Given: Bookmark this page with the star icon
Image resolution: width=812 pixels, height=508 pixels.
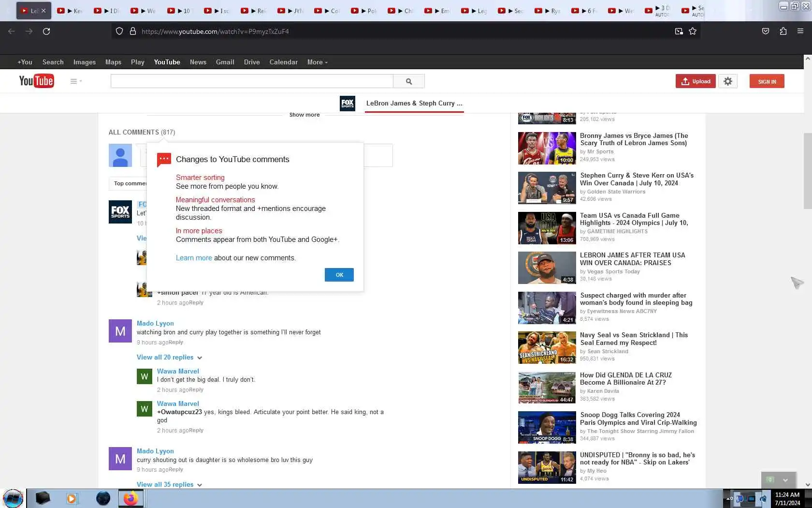Looking at the screenshot, I should click(693, 31).
